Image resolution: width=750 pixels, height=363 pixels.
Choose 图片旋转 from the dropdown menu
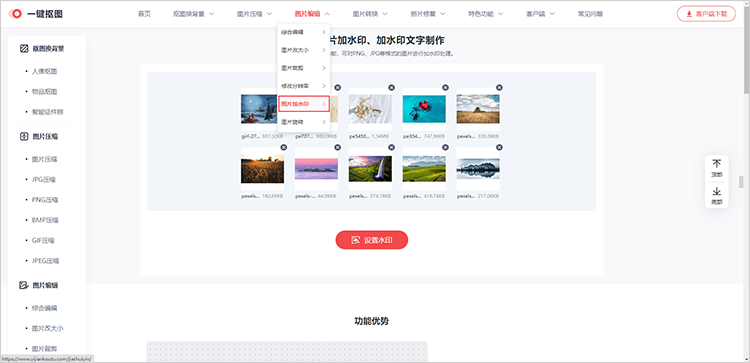(x=304, y=122)
